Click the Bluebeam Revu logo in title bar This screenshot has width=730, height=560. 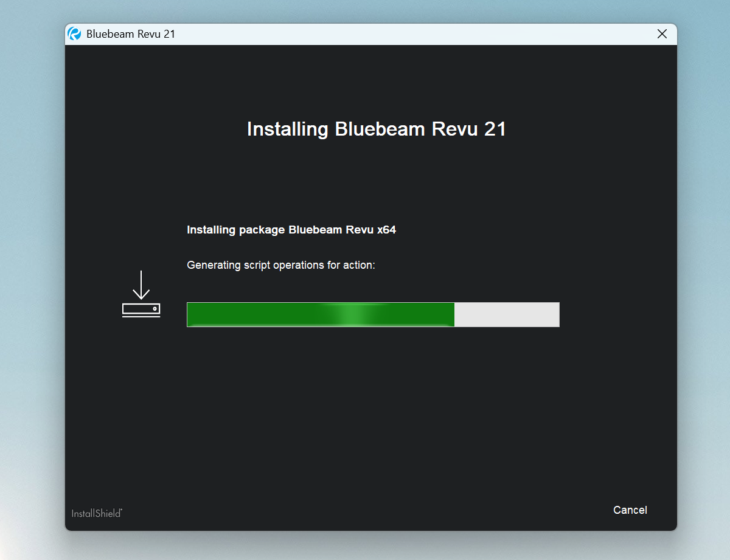click(75, 34)
